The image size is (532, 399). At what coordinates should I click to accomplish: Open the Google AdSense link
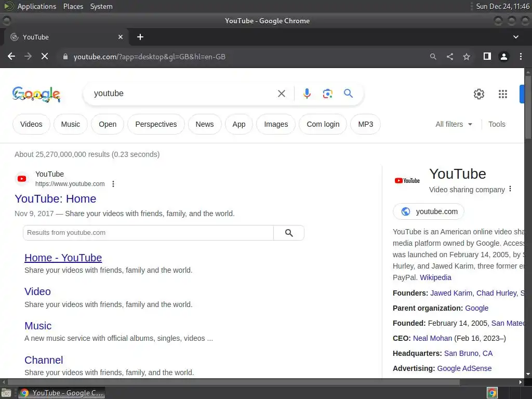click(464, 368)
